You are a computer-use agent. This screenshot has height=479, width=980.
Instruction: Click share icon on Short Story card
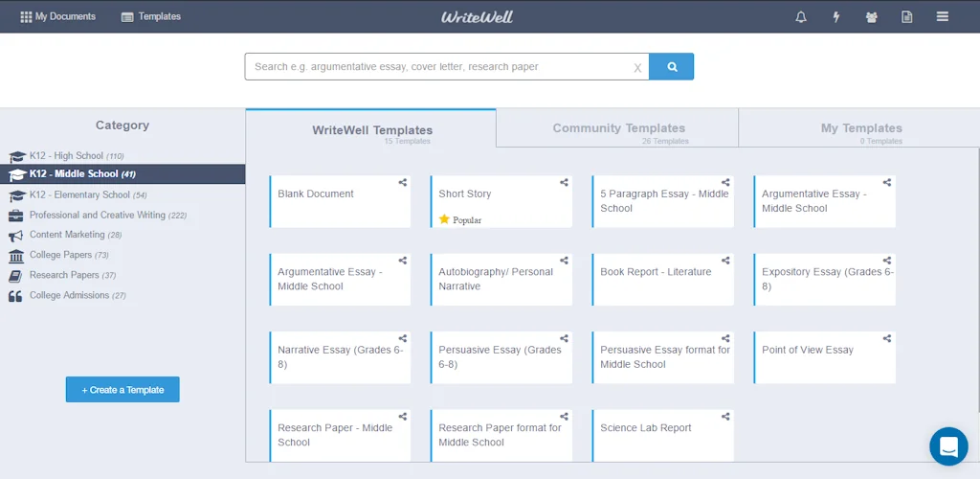564,183
